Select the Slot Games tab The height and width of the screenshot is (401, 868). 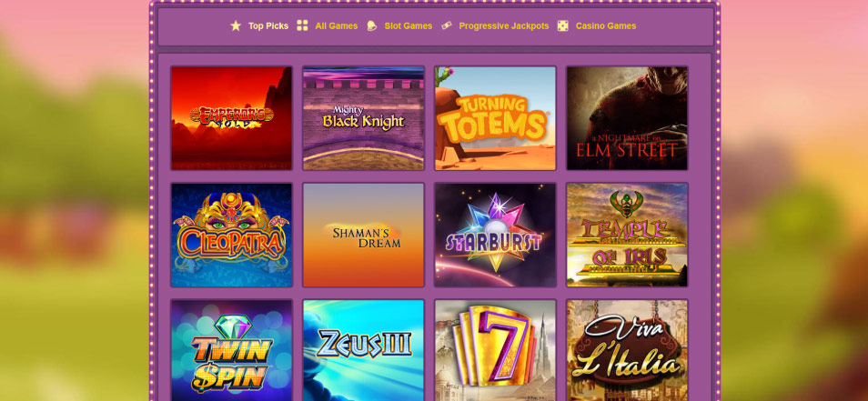[x=409, y=26]
